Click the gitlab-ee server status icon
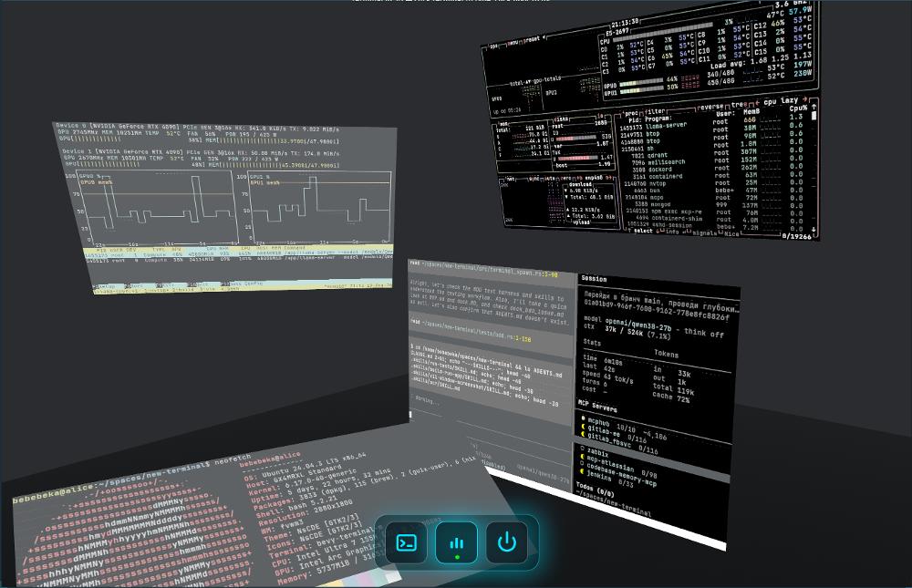 [x=583, y=427]
